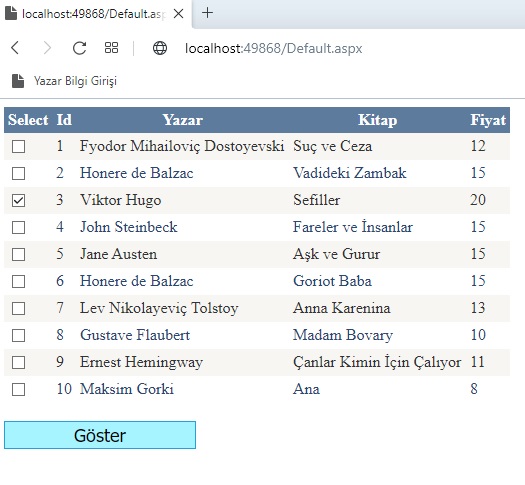Uncheck the Viktor Hugo row checkbox

18,201
